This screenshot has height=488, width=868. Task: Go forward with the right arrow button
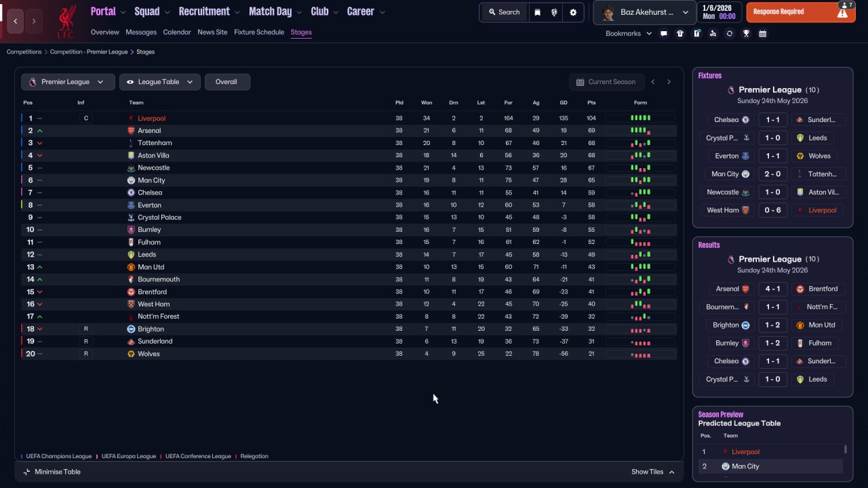point(34,21)
